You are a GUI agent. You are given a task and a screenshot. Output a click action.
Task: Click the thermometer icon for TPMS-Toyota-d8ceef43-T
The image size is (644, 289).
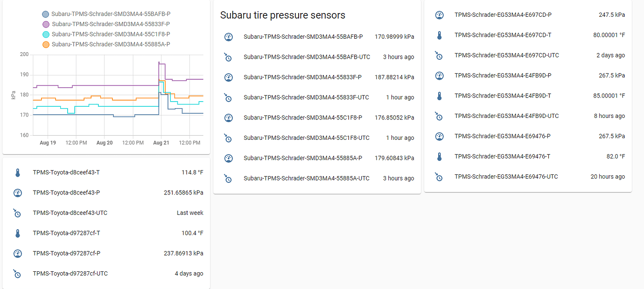[17, 172]
